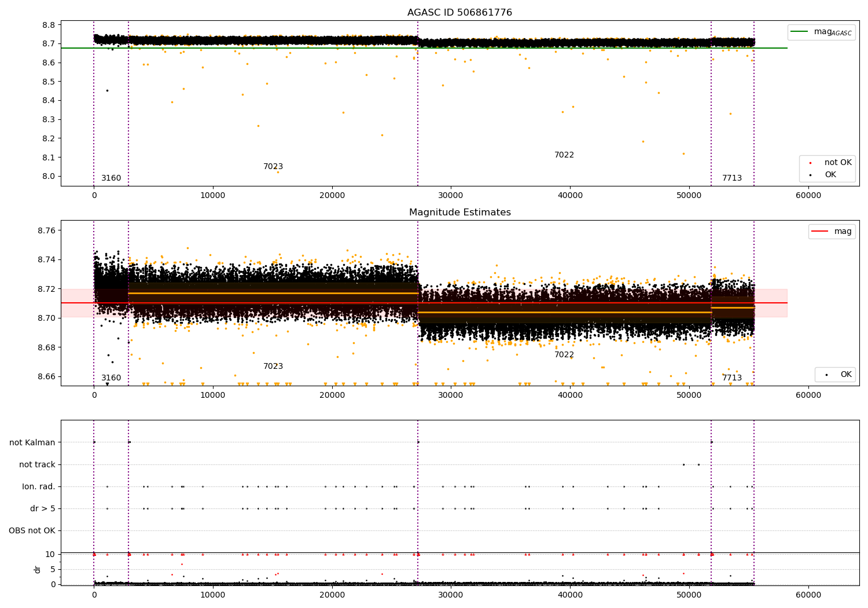Click the 'not track' row label
Viewport: 868px width, 608px height.
(37, 465)
